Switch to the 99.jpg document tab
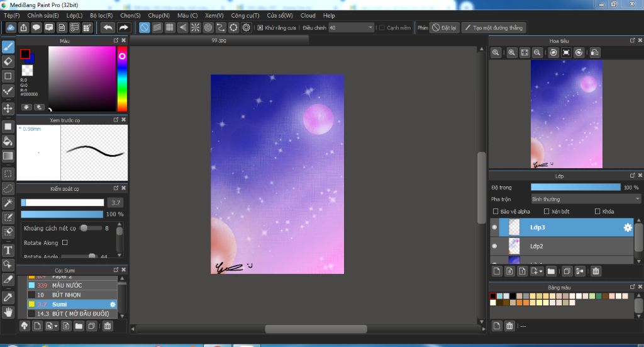Screen dimensions: 644x347 point(219,40)
